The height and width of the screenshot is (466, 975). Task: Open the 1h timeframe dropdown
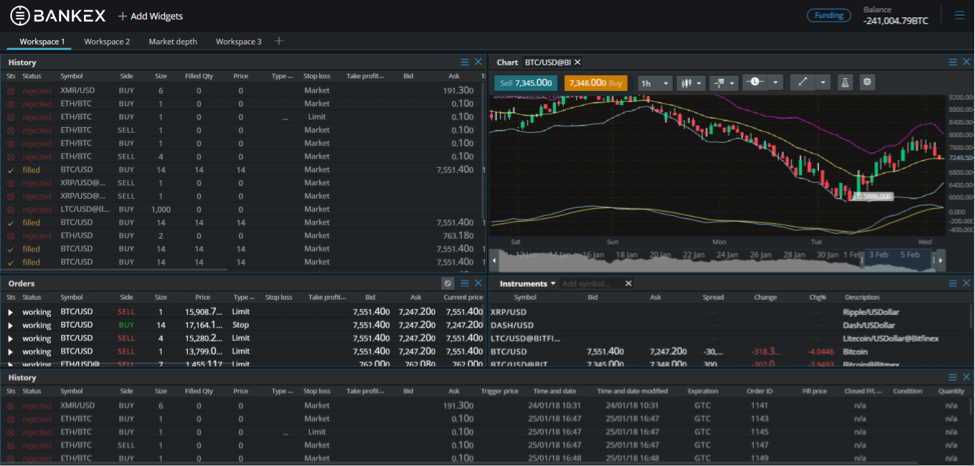(x=655, y=83)
